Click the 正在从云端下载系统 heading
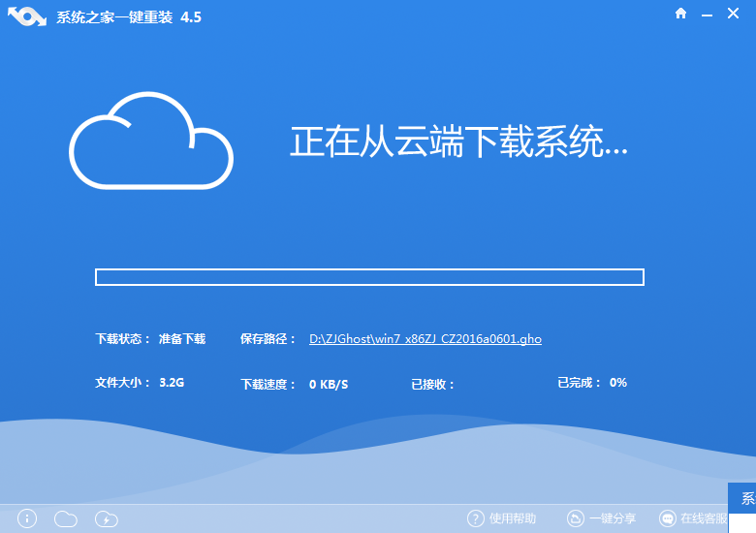 pos(459,142)
